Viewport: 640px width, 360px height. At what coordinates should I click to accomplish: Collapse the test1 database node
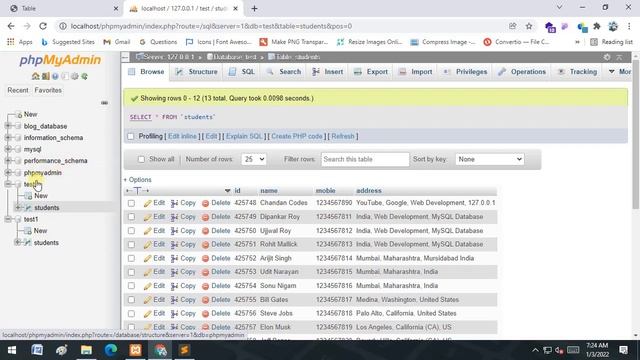[x=8, y=219]
